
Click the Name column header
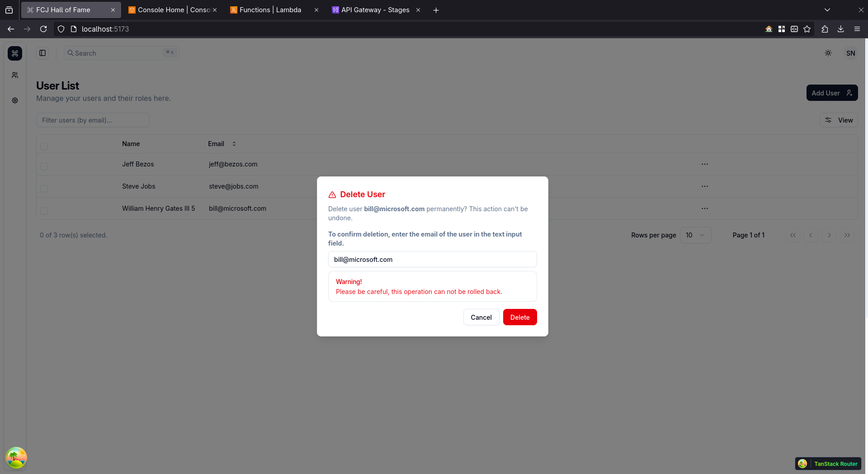click(x=131, y=144)
